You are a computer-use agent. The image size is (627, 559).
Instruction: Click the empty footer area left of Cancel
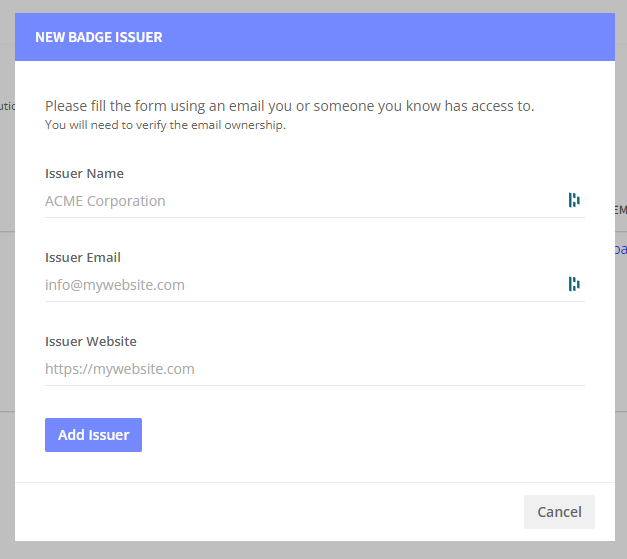[x=270, y=512]
